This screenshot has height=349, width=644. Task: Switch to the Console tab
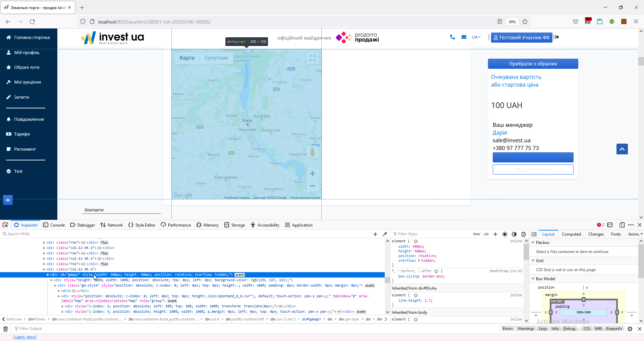tap(54, 225)
